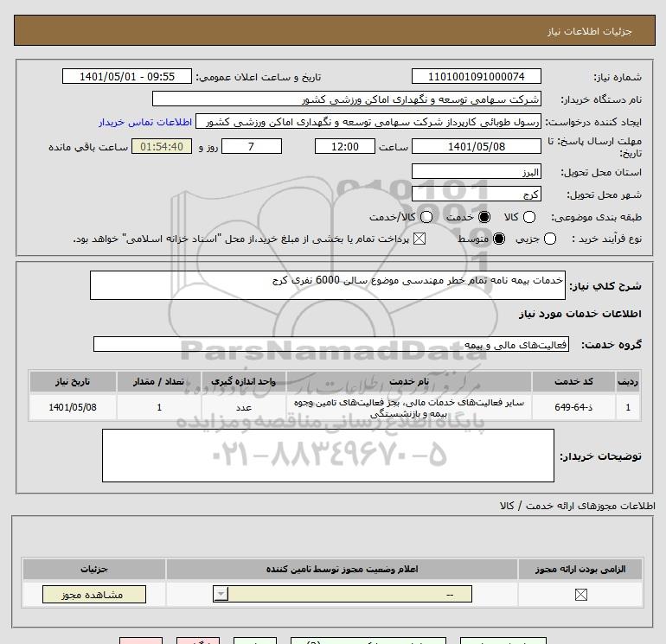666x644 pixels.
Task: Open the اطلاعات تماس خریدار link
Action: point(145,122)
